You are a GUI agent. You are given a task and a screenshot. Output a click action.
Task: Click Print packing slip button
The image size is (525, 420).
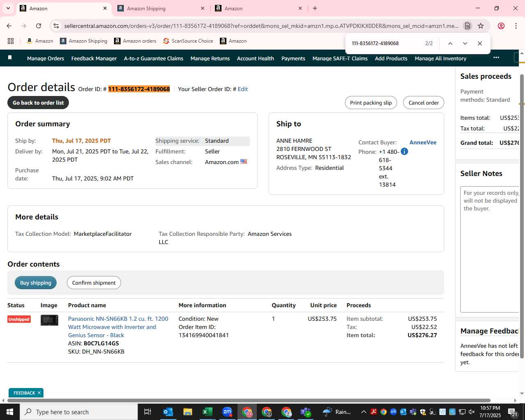point(371,103)
